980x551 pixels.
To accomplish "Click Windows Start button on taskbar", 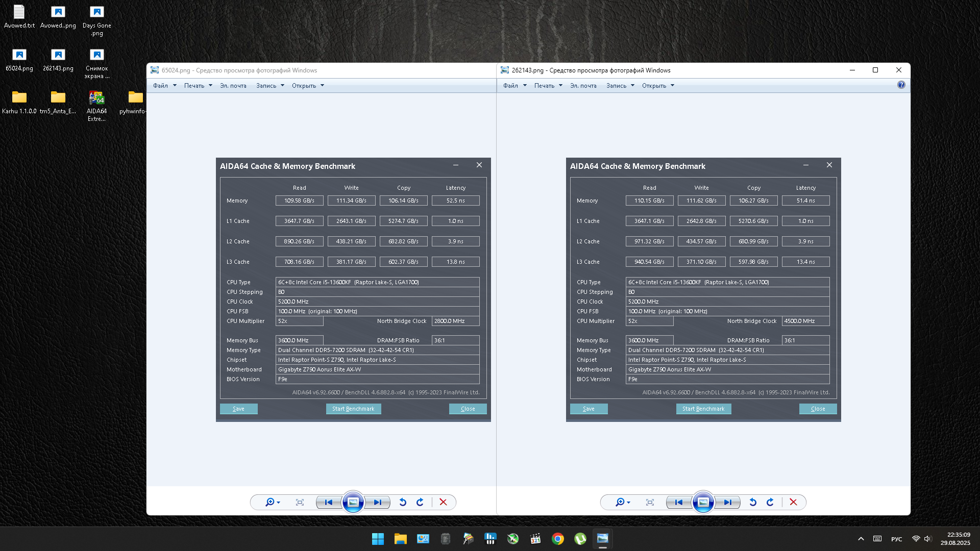I will point(378,539).
